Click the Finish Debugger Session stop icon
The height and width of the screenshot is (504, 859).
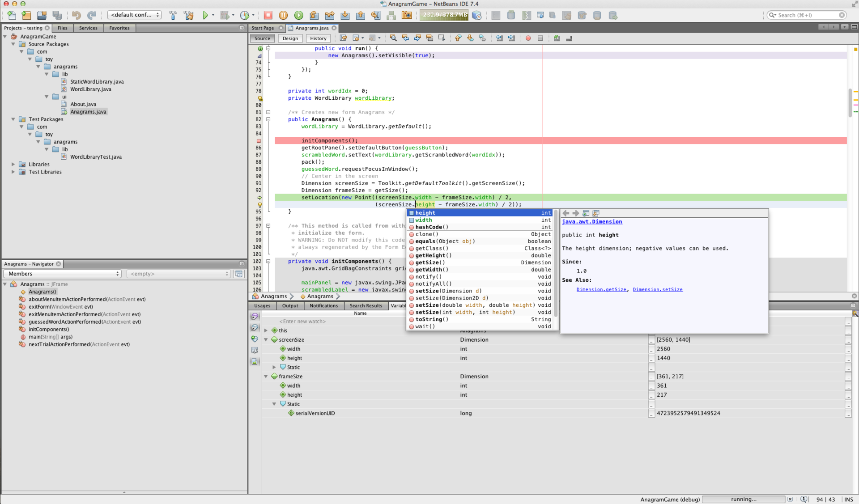tap(268, 15)
